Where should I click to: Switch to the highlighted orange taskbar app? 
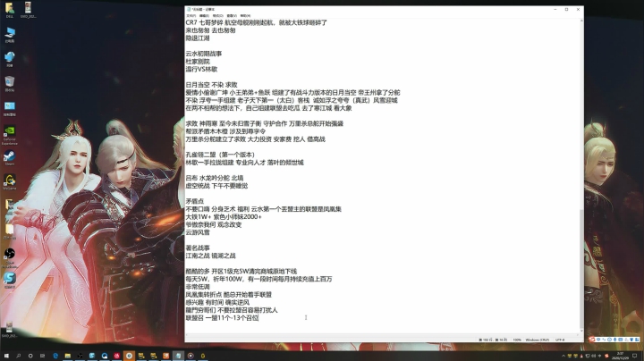[x=129, y=356]
